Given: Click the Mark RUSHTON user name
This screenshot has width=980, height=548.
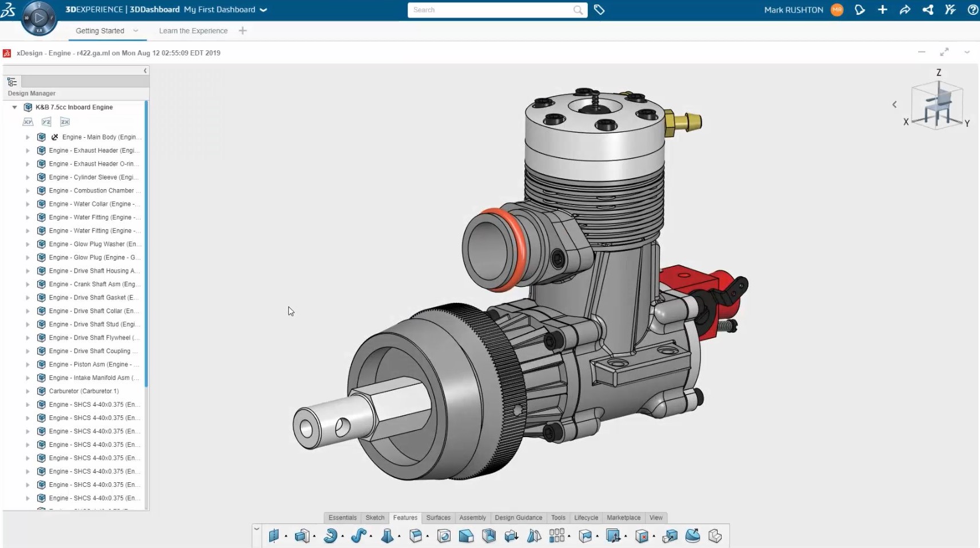Looking at the screenshot, I should (x=794, y=10).
